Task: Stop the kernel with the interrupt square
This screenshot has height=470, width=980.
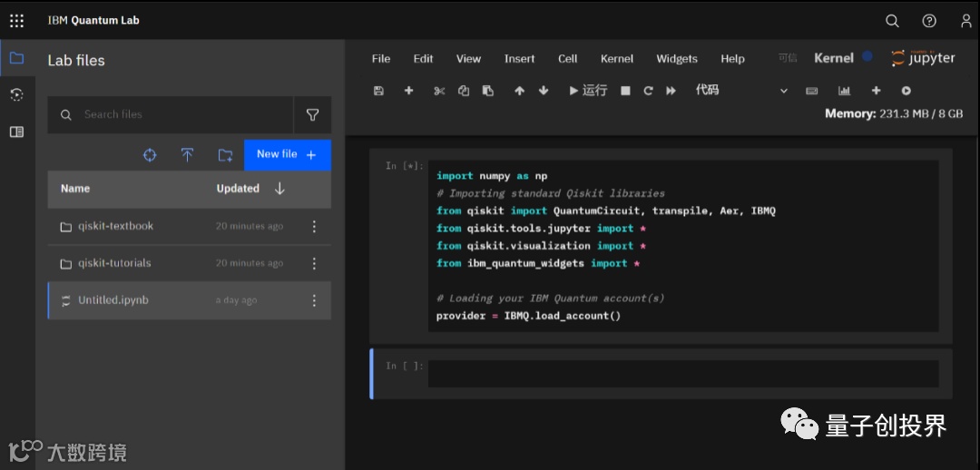Action: pos(625,91)
